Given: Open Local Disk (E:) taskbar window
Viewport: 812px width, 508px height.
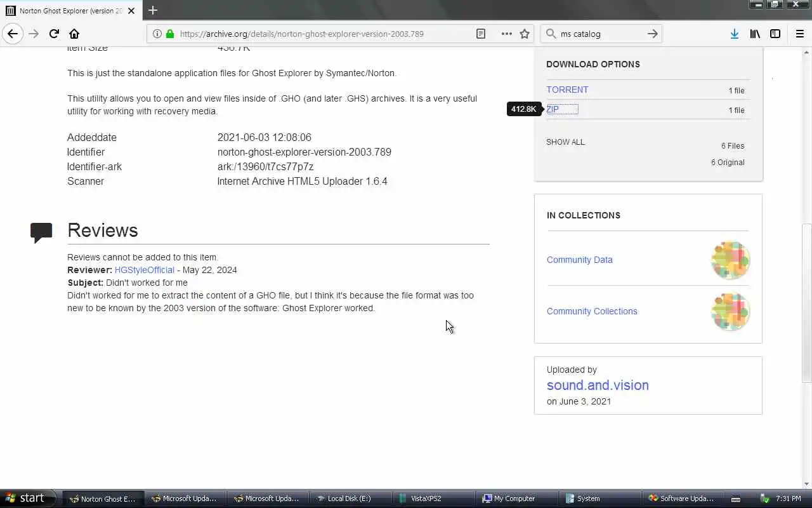Looking at the screenshot, I should [350, 498].
